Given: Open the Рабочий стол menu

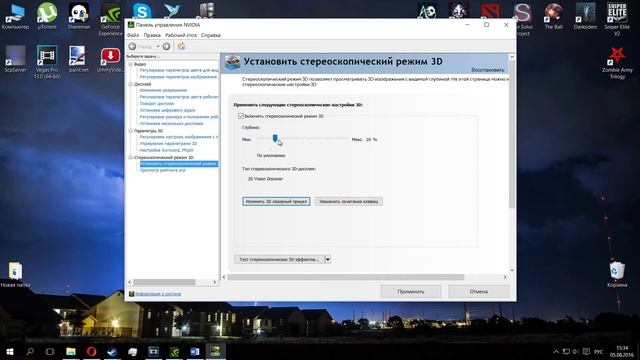Looking at the screenshot, I should [181, 35].
